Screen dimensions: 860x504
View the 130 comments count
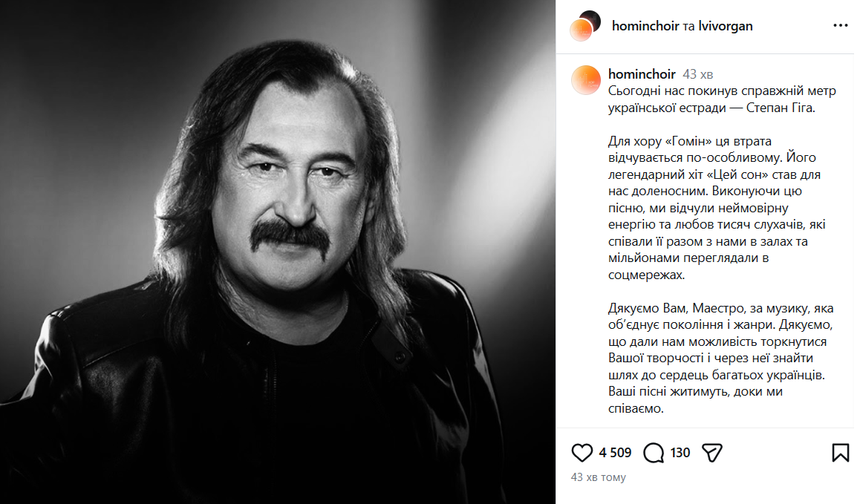tap(680, 453)
